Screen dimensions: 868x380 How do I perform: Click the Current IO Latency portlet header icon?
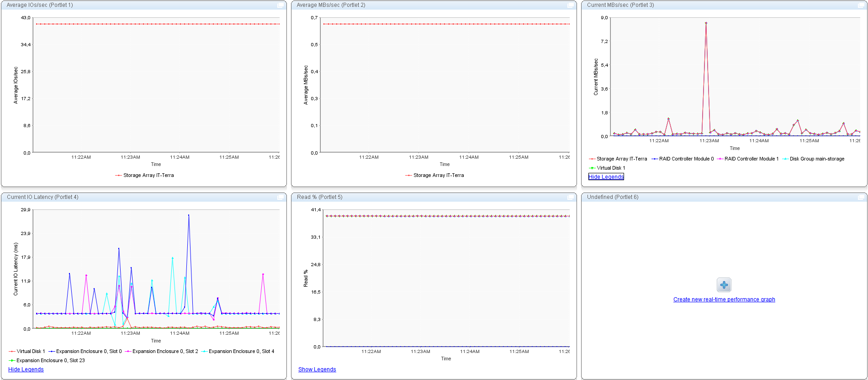point(281,198)
